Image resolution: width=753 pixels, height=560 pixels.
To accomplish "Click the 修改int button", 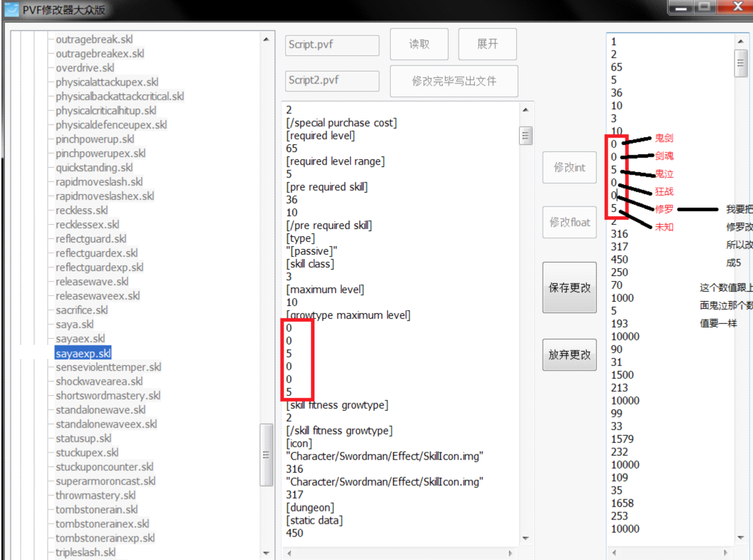I will point(569,168).
